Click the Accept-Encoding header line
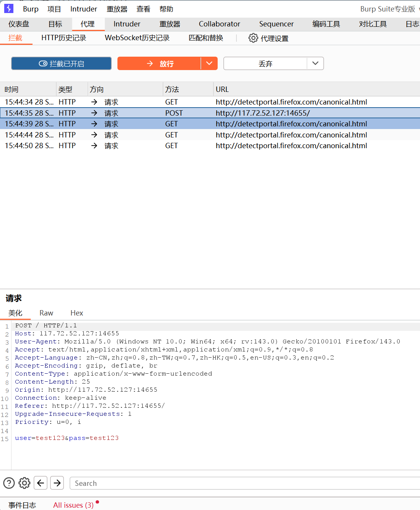The image size is (420, 510). 86,366
